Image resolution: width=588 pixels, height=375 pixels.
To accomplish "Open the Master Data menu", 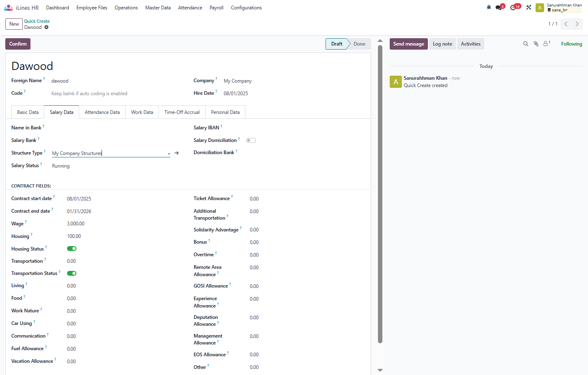I will (158, 8).
